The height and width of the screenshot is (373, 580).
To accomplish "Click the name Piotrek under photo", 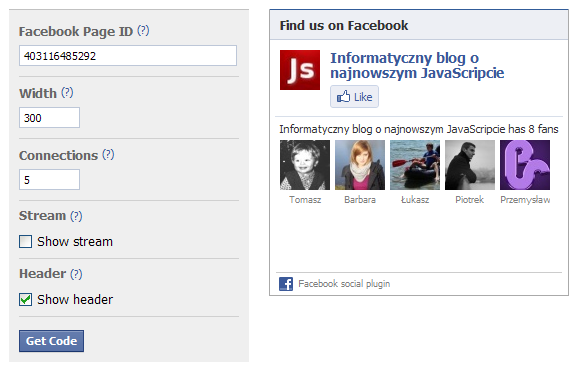I will 470,200.
